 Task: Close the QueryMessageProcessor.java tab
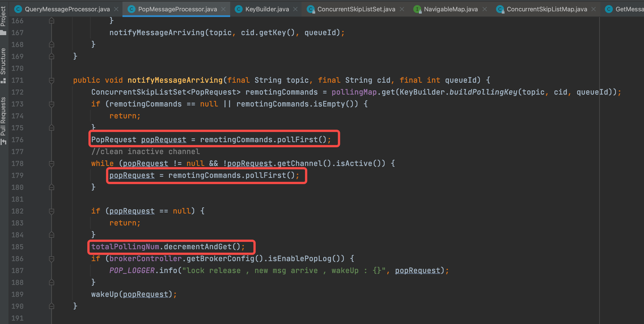pos(116,9)
